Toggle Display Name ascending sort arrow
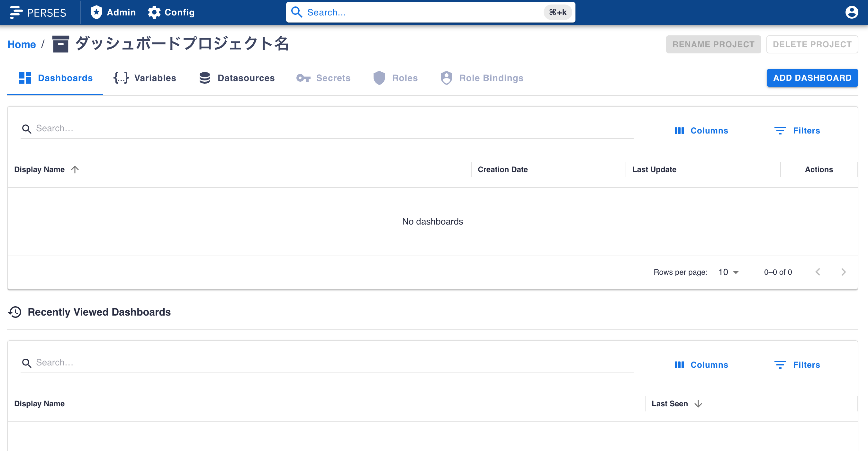 [75, 170]
